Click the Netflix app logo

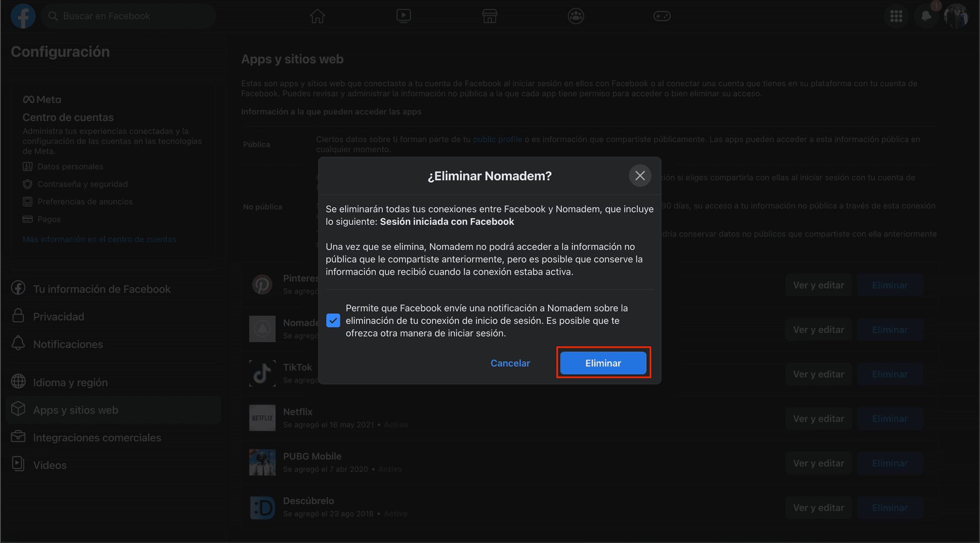coord(262,418)
